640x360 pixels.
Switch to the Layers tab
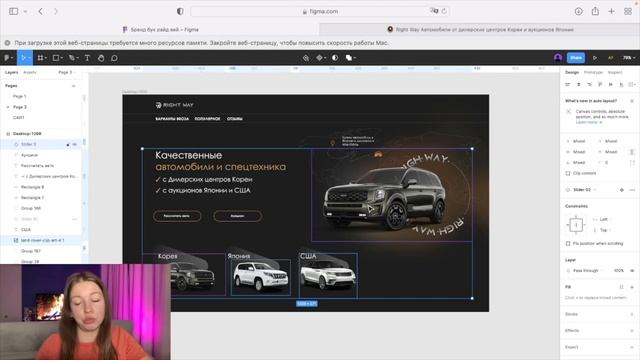[x=11, y=72]
